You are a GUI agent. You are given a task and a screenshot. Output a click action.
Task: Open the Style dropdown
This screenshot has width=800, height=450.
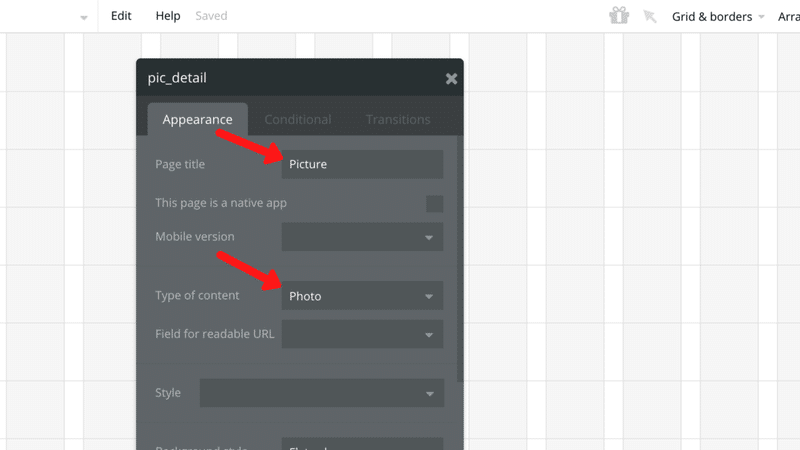click(321, 393)
